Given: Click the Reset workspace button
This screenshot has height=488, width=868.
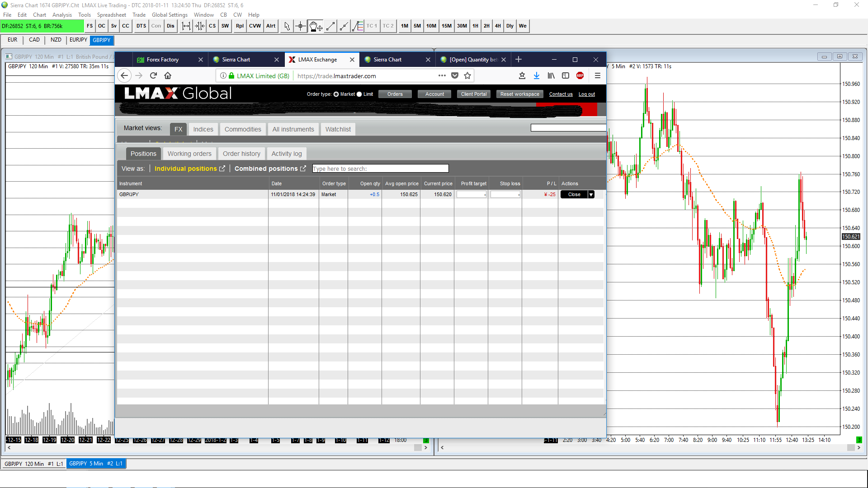Looking at the screenshot, I should click(x=519, y=94).
